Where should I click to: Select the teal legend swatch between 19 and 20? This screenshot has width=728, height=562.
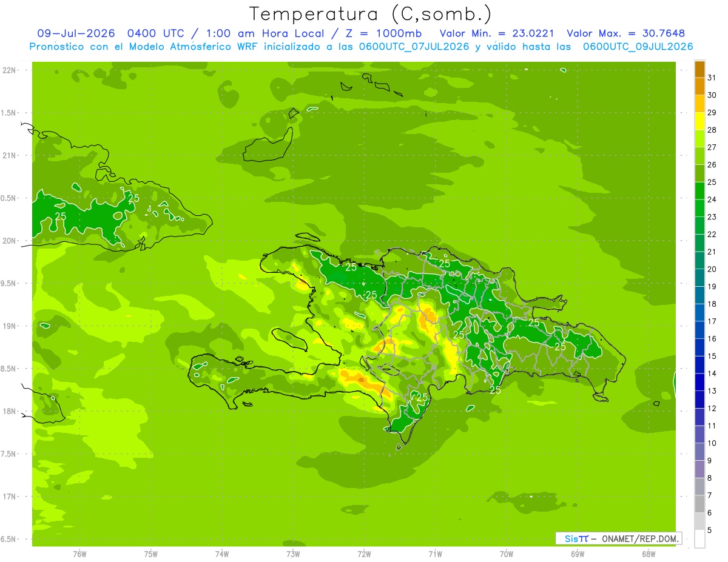tap(699, 278)
